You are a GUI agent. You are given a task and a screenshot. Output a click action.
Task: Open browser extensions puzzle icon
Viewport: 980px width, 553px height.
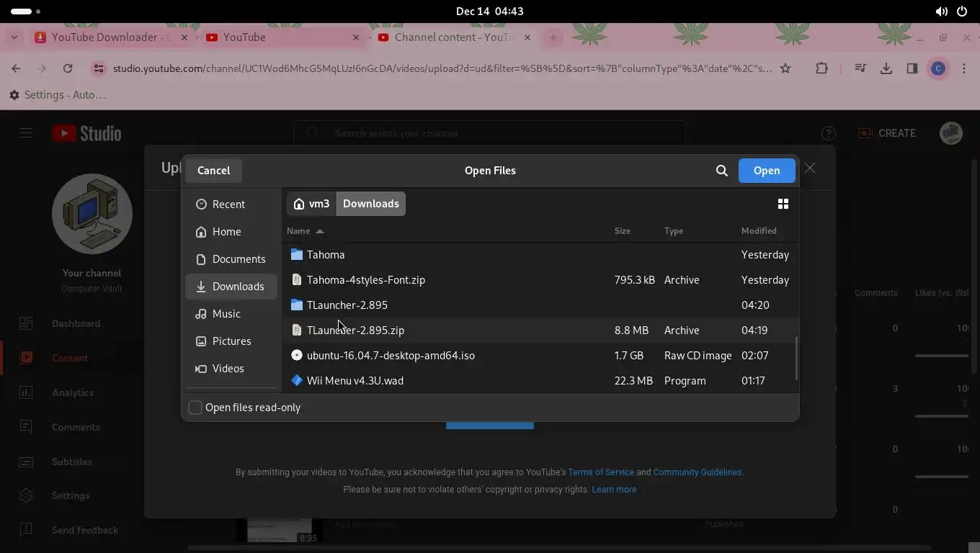point(821,68)
